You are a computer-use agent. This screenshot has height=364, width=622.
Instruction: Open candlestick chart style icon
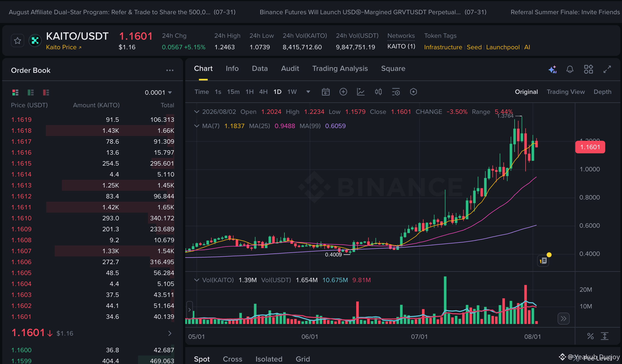pos(378,92)
